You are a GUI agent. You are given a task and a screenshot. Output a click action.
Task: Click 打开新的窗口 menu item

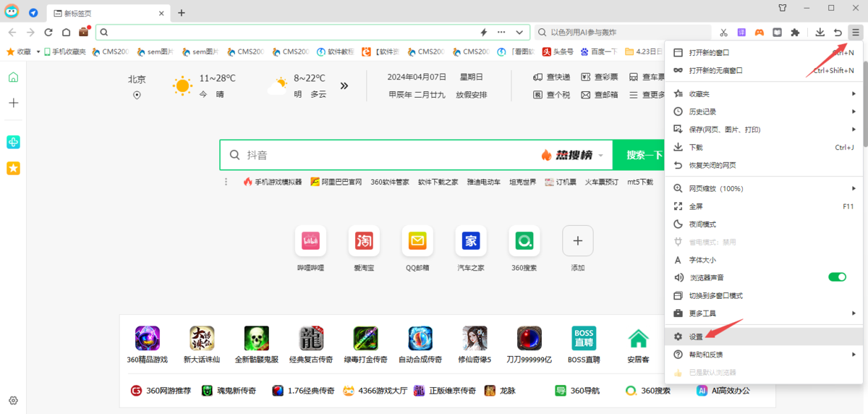point(763,53)
